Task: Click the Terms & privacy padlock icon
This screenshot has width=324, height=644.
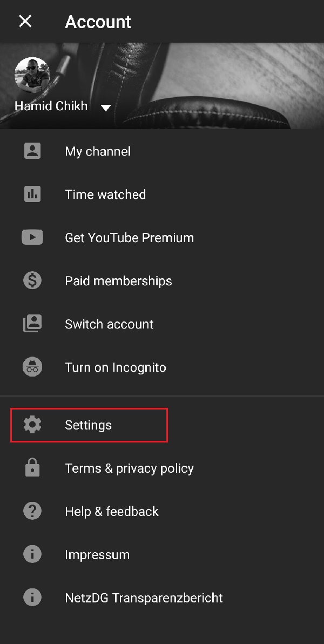Action: coord(32,468)
